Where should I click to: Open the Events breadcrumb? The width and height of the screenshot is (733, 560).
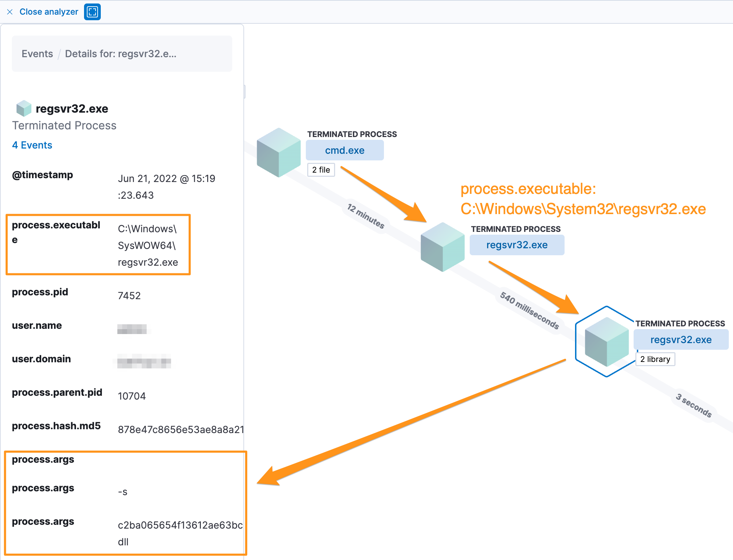[37, 54]
